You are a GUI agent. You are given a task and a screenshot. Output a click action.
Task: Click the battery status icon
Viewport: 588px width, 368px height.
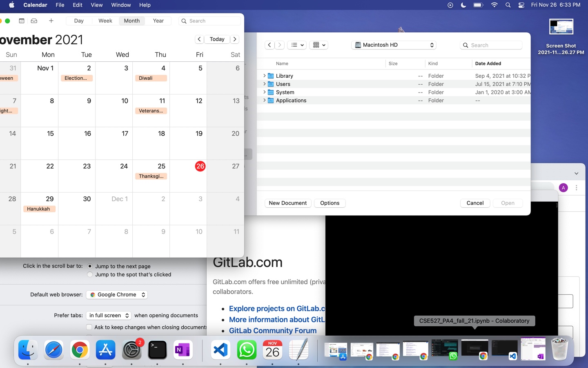pos(478,5)
